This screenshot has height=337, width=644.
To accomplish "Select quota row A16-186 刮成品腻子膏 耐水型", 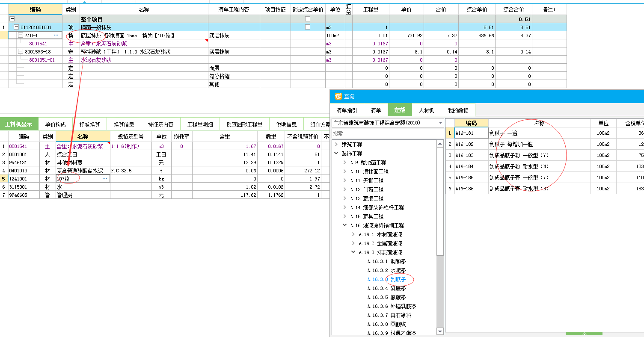I will point(545,189).
